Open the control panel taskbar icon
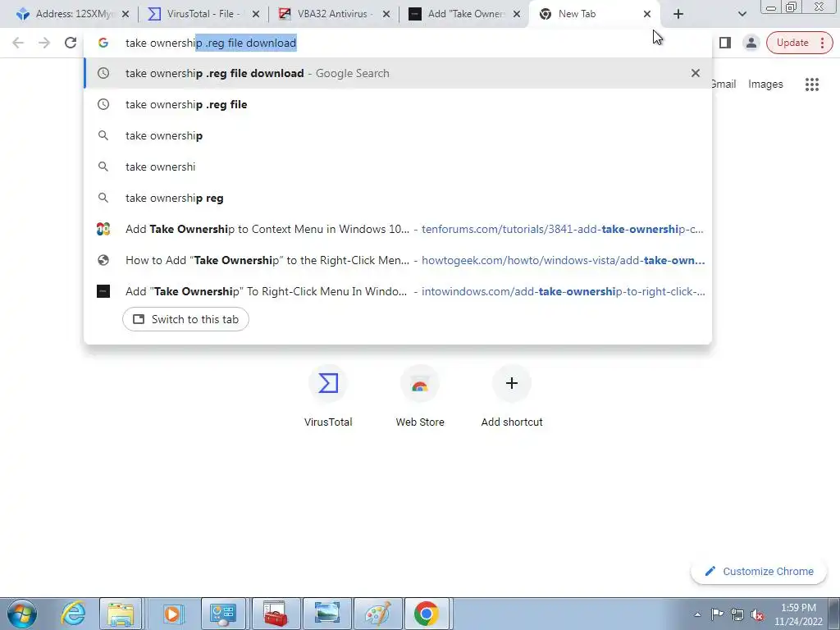 click(x=223, y=614)
